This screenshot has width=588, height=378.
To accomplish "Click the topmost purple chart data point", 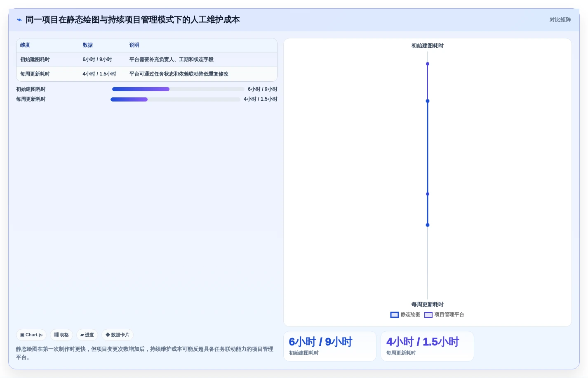I will point(428,64).
